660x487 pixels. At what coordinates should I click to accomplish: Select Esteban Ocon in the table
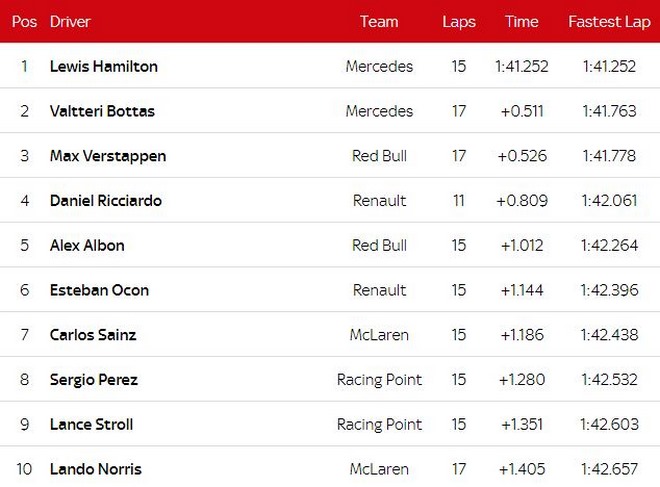pyautogui.click(x=99, y=290)
